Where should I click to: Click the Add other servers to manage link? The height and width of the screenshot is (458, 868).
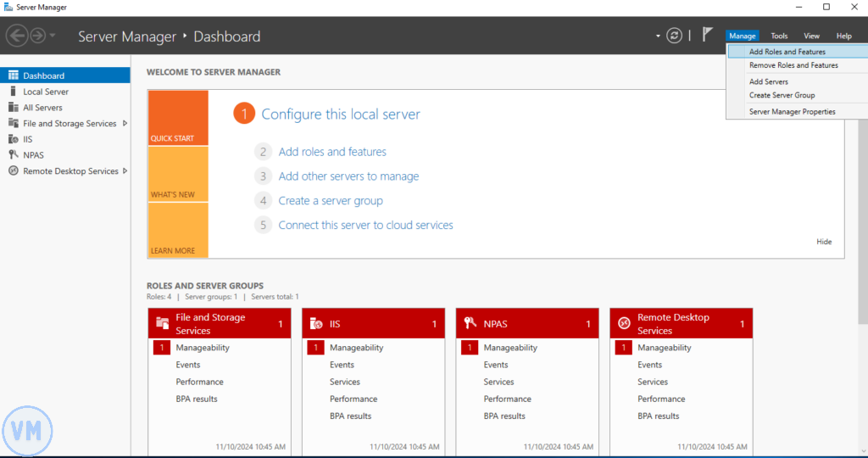348,176
